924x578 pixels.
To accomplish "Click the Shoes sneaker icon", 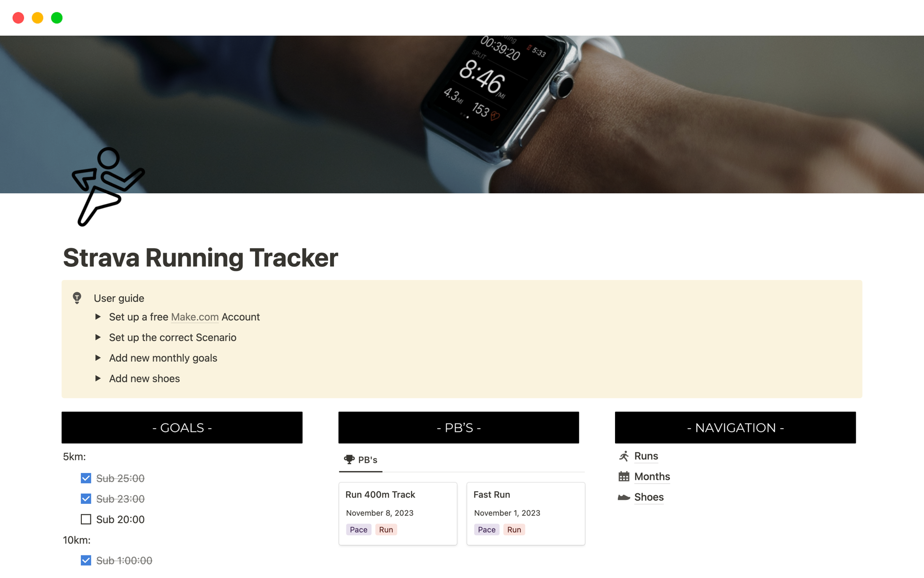I will tap(623, 496).
